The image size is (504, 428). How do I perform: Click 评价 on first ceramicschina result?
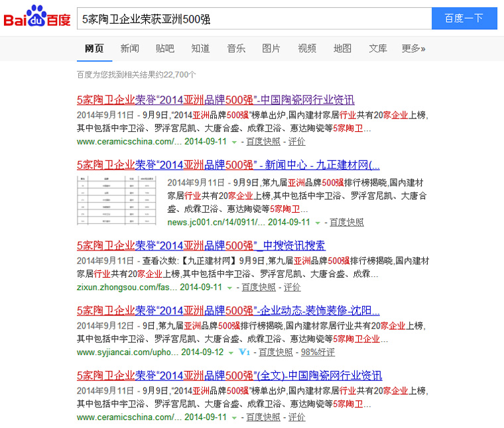click(x=296, y=142)
